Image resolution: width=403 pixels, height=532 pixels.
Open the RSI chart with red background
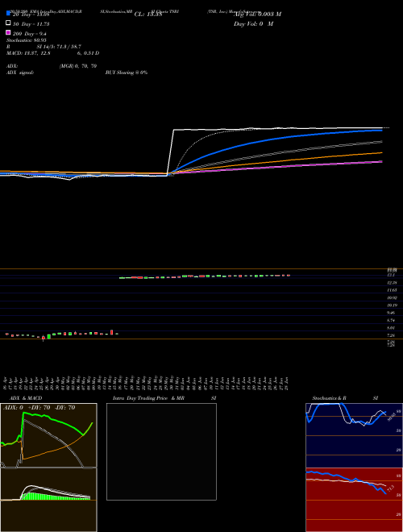[x=354, y=500]
